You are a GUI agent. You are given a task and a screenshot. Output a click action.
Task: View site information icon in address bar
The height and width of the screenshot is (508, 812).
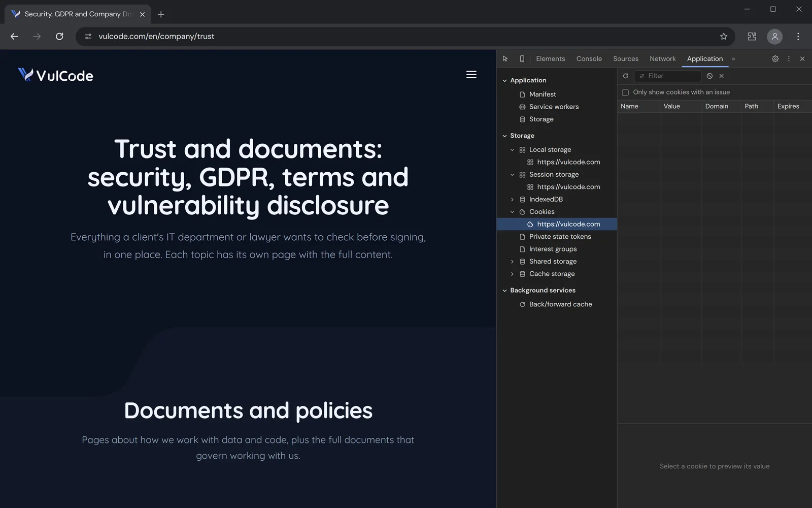point(88,37)
